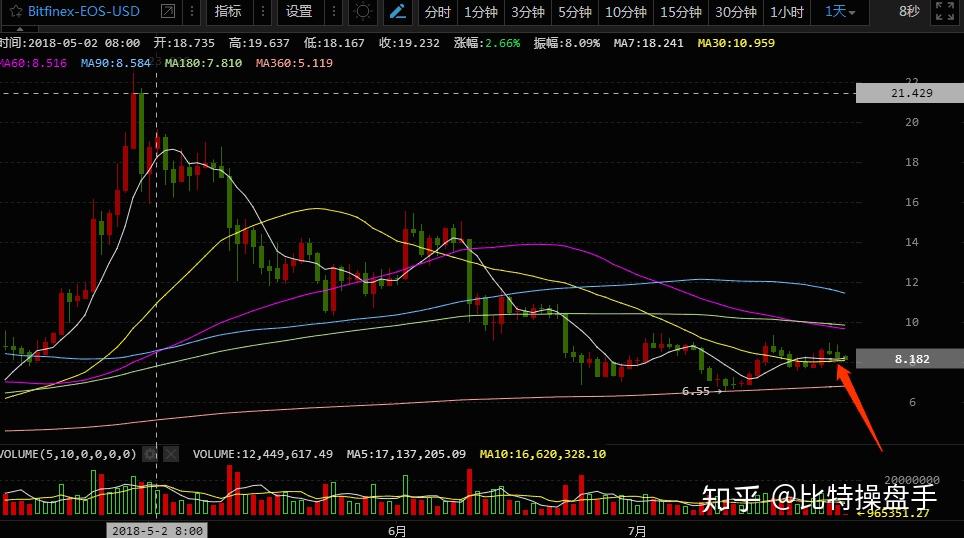The height and width of the screenshot is (538, 964).
Task: Select the 30分钟 interval
Action: point(735,12)
